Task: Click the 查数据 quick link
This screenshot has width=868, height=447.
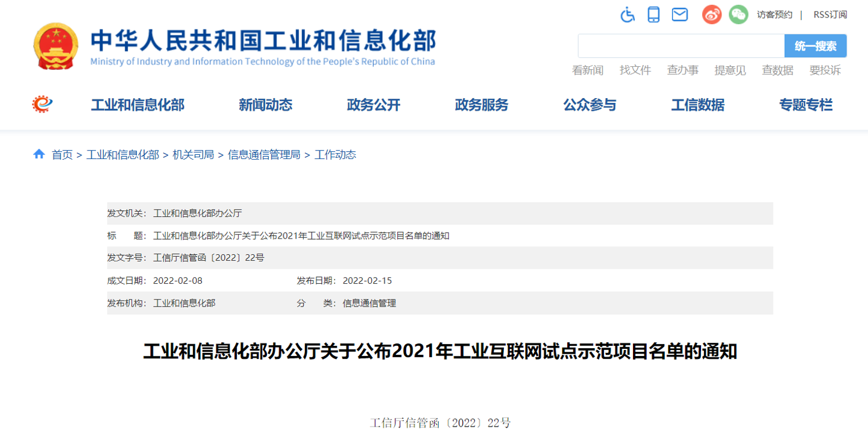Action: tap(778, 70)
